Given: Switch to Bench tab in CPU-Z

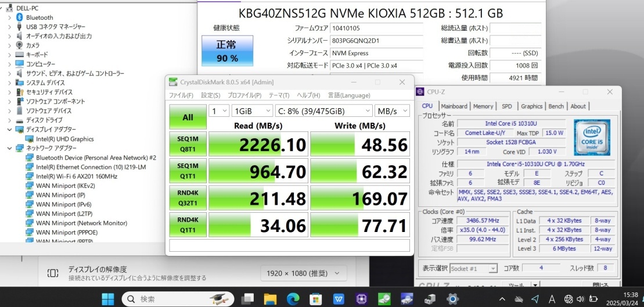Looking at the screenshot, I should 556,106.
